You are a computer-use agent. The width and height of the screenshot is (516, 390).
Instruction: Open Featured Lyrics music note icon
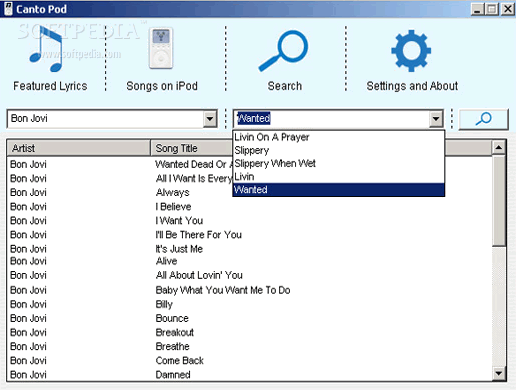tap(46, 49)
